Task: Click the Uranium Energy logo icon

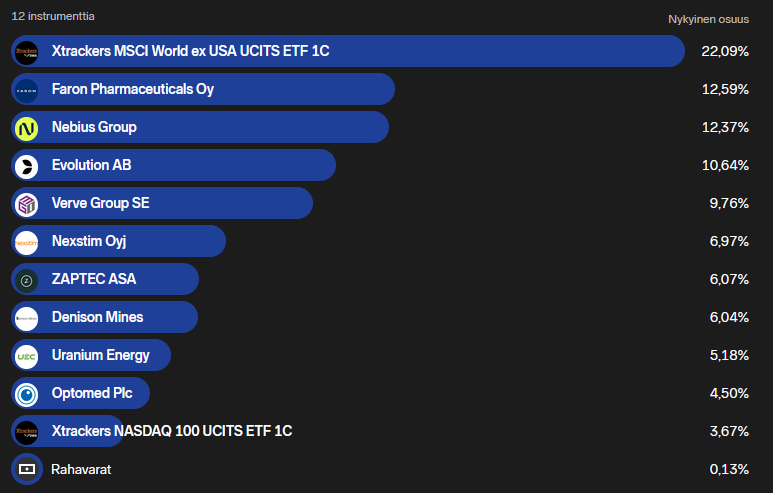Action: (x=27, y=355)
